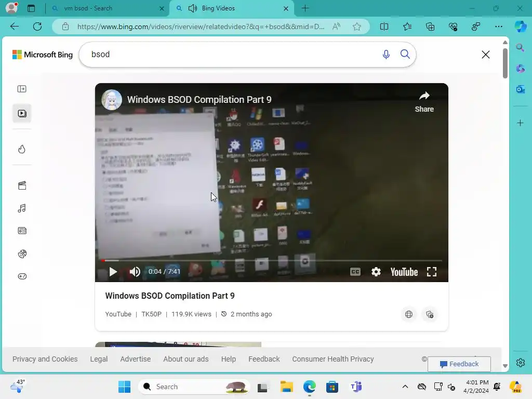The height and width of the screenshot is (399, 532).
Task: Open tab actions menu icon
Action: pos(31,8)
